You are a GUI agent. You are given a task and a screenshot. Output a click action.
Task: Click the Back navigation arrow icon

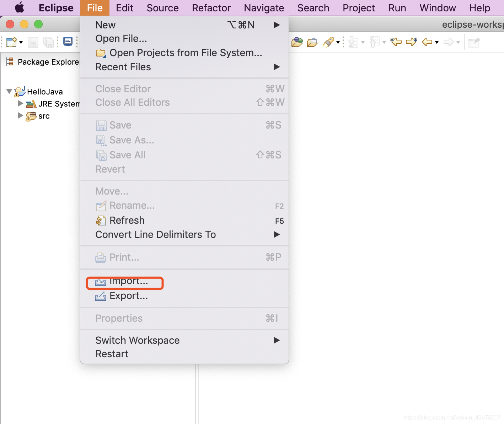click(x=427, y=42)
